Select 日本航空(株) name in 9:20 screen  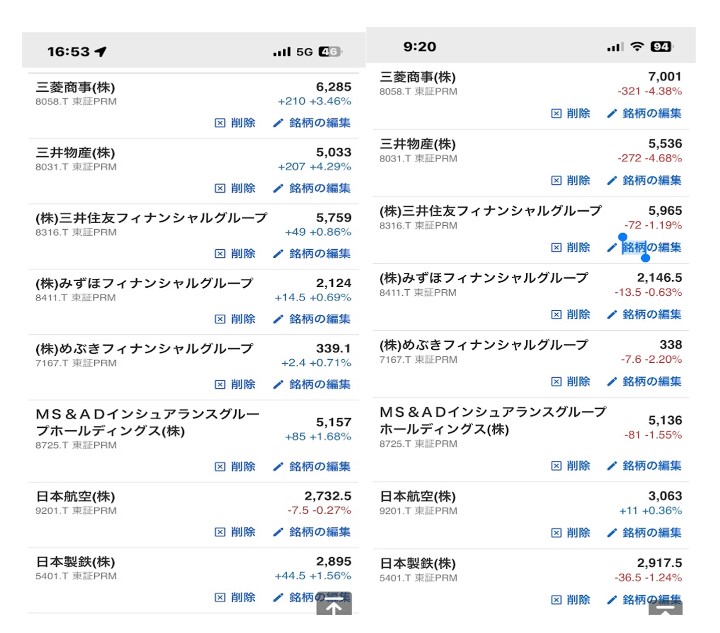[418, 497]
